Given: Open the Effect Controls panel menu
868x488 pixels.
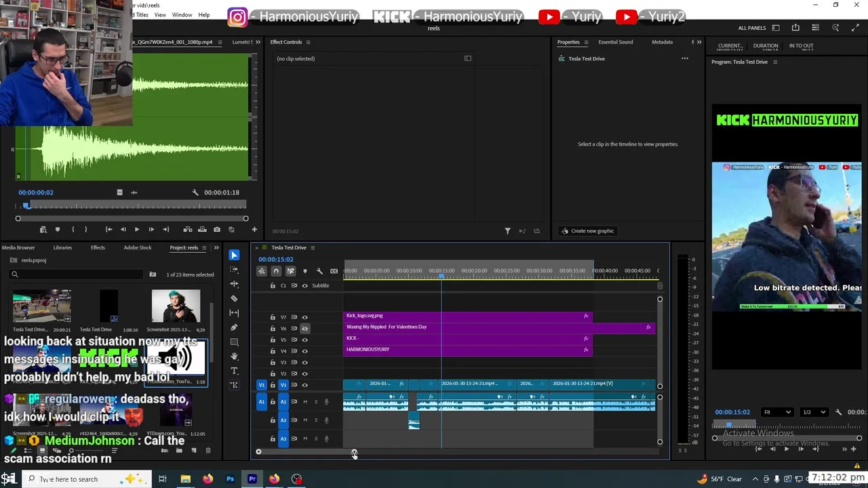Looking at the screenshot, I should click(x=308, y=42).
